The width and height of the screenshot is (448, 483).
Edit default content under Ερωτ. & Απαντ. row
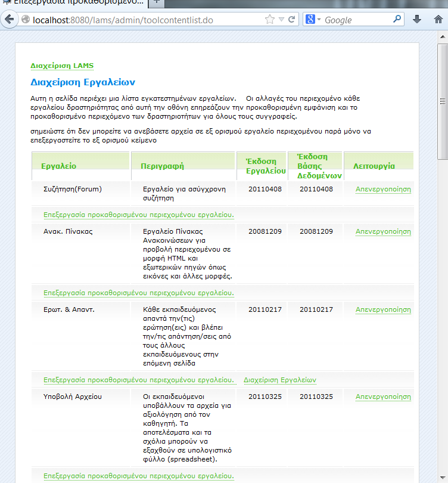(x=138, y=380)
